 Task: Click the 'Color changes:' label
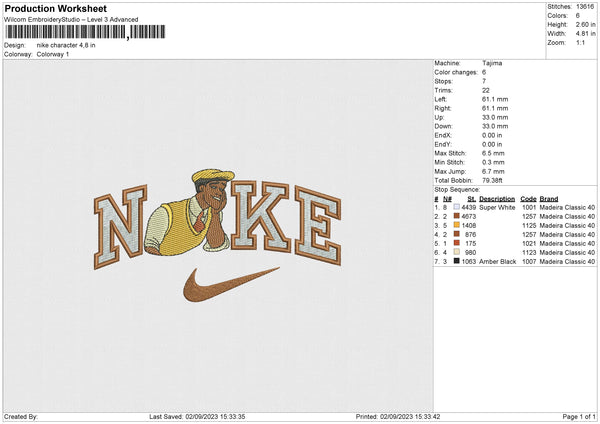pyautogui.click(x=456, y=72)
